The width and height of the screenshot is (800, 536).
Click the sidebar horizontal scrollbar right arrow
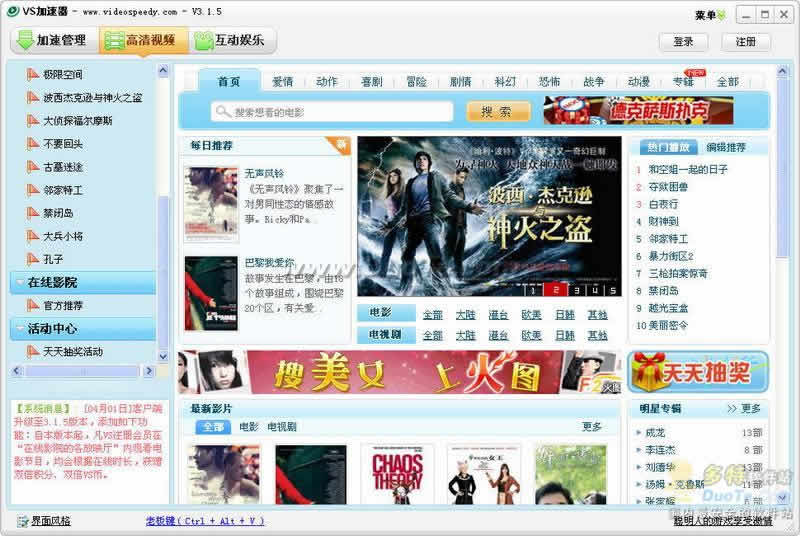(x=148, y=371)
